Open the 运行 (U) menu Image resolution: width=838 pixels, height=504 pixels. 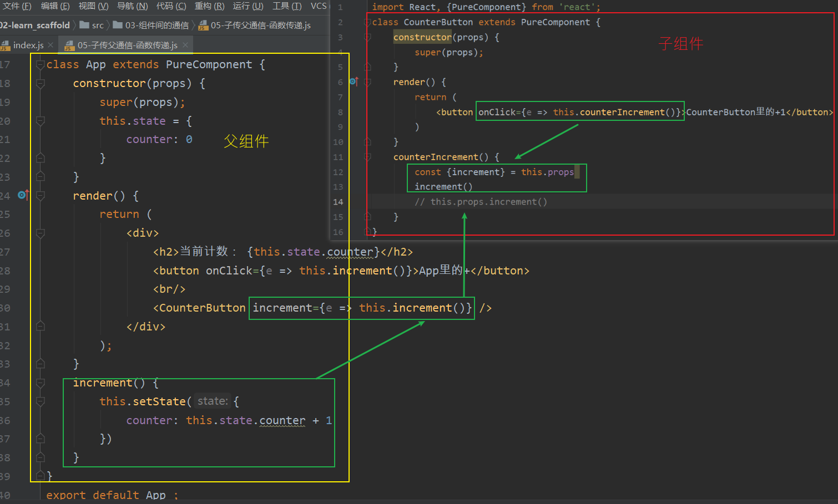pos(248,6)
